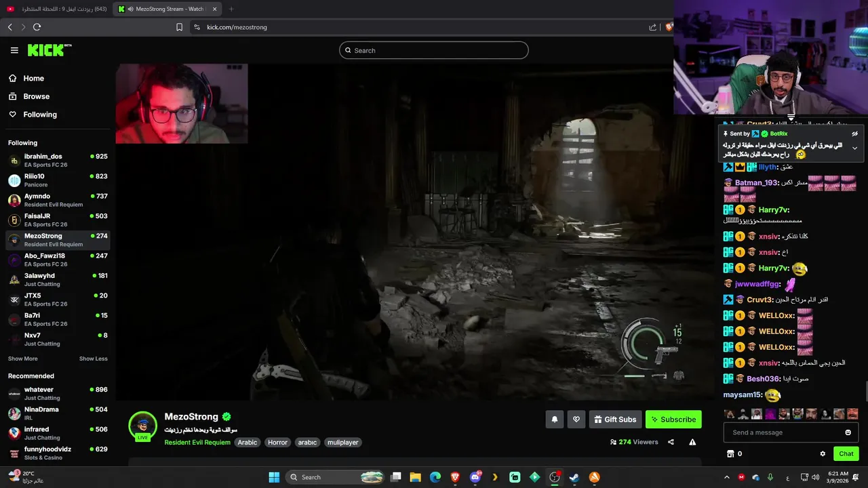
Task: Click the green KICK logo
Action: click(x=49, y=50)
